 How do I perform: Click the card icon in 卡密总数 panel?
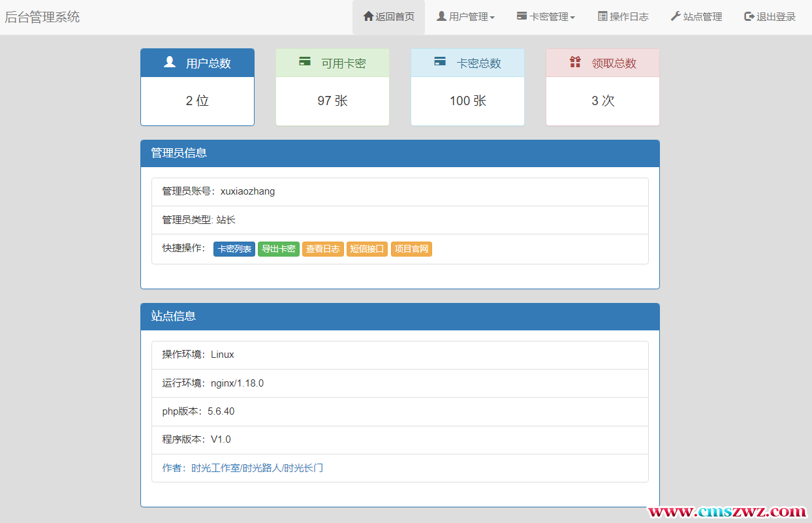click(440, 62)
